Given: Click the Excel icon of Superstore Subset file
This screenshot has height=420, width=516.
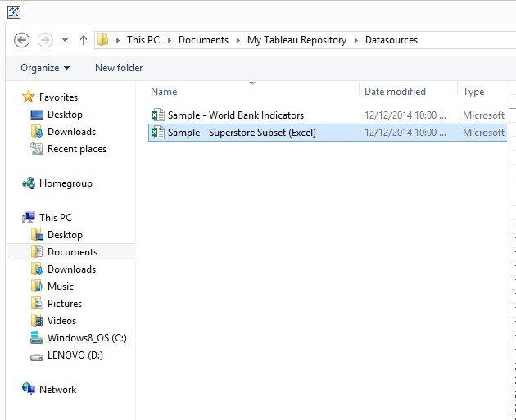Looking at the screenshot, I should pyautogui.click(x=157, y=132).
